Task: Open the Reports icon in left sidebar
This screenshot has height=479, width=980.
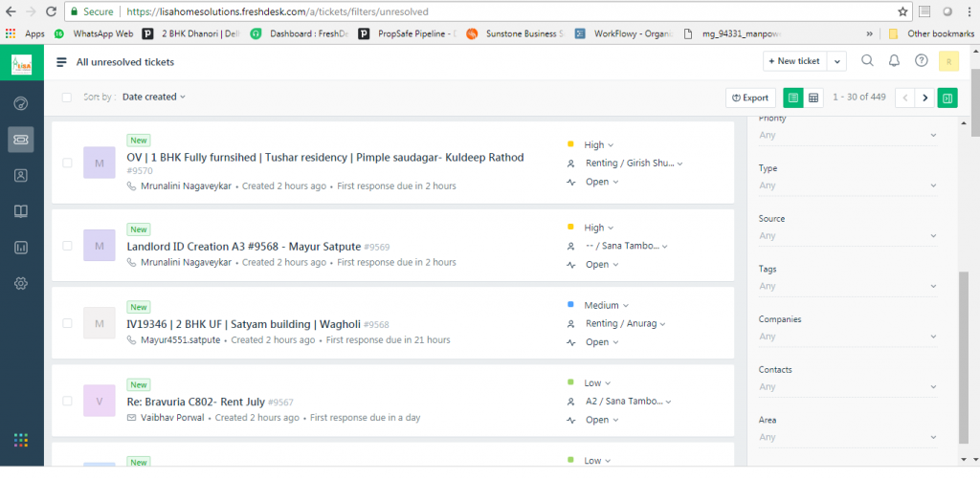Action: coord(21,248)
